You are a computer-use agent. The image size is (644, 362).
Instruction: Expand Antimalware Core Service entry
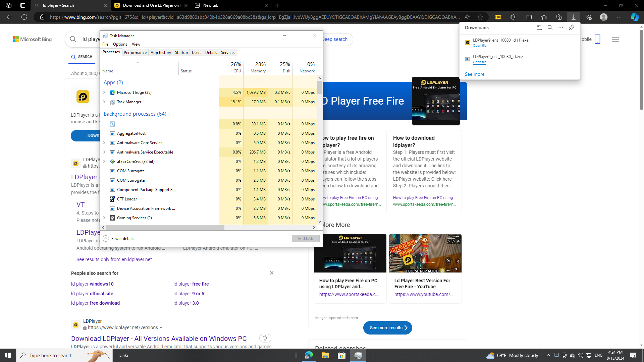click(104, 143)
